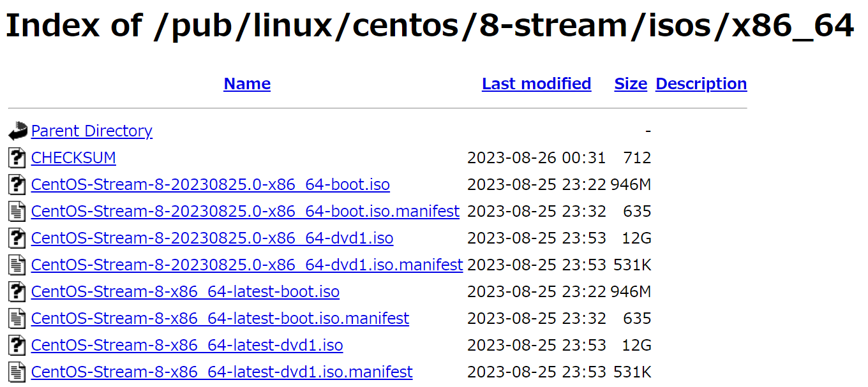Download the CHECKSUM file
This screenshot has width=868, height=387.
pos(73,157)
